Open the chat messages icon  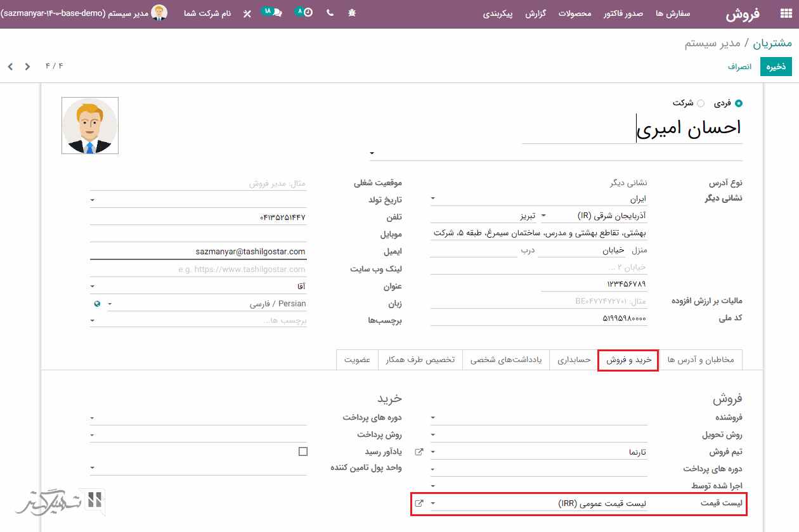[278, 13]
